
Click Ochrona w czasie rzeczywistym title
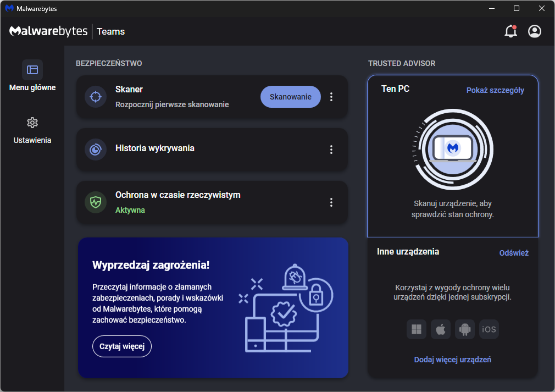(x=177, y=195)
